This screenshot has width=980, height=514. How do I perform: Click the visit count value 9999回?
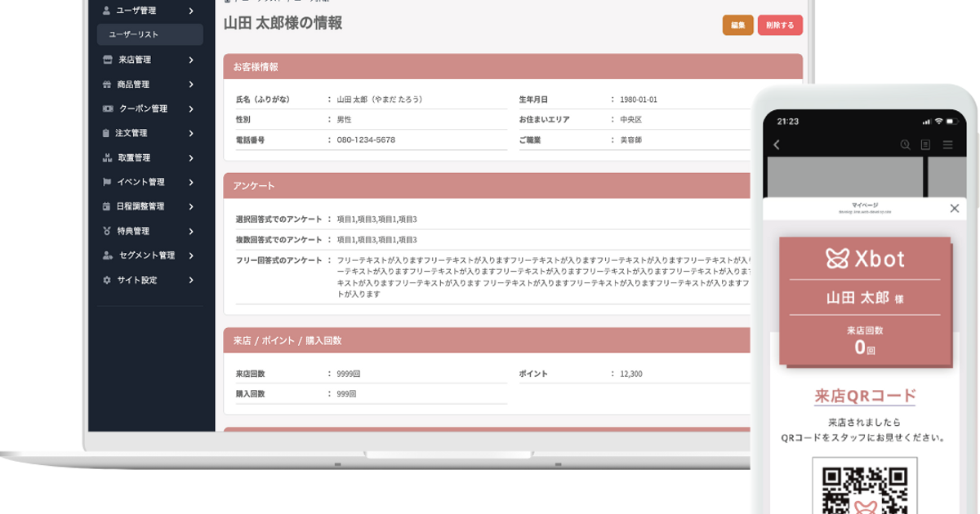click(349, 374)
